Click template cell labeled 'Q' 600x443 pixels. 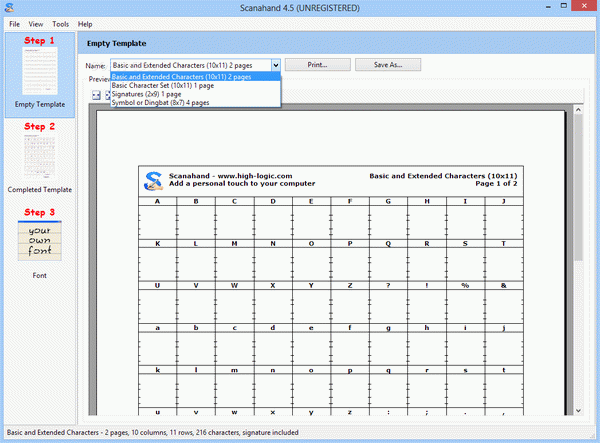(388, 260)
